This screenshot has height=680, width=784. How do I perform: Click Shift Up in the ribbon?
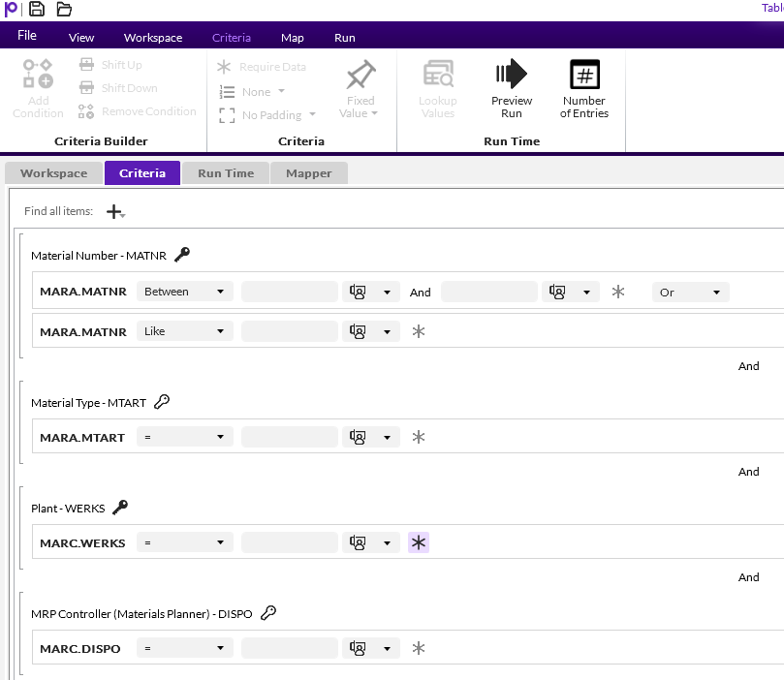point(110,65)
